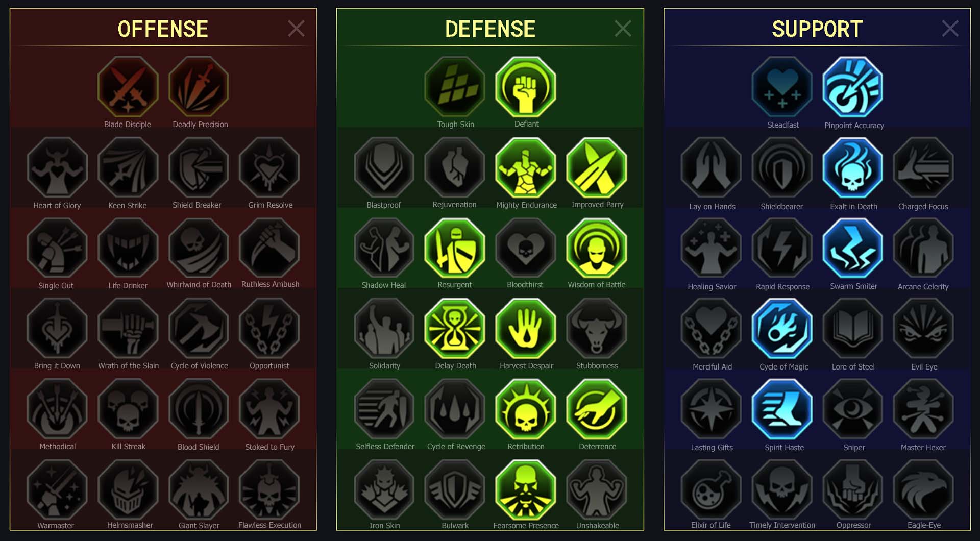This screenshot has width=980, height=541.
Task: Close the Support mastery panel
Action: [x=950, y=29]
